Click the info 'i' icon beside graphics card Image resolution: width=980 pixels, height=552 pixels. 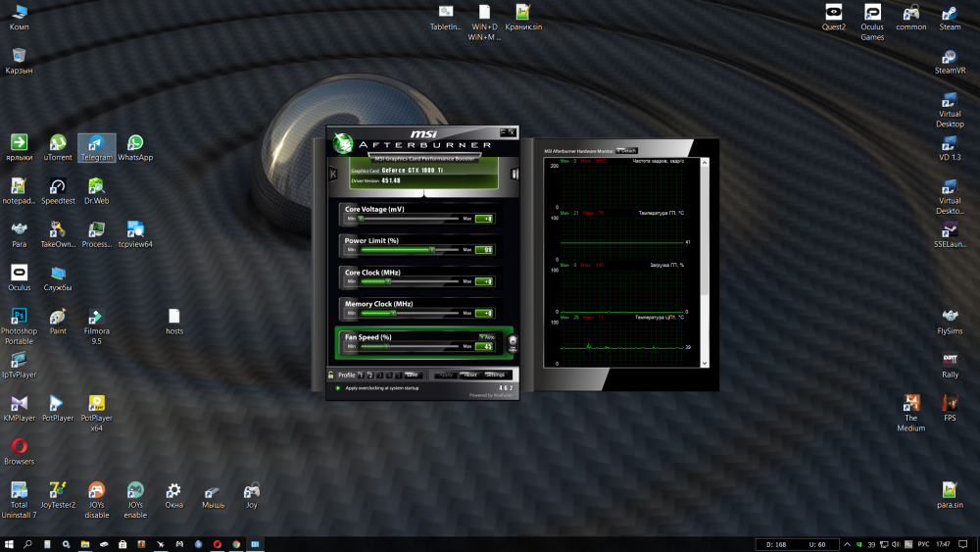514,175
